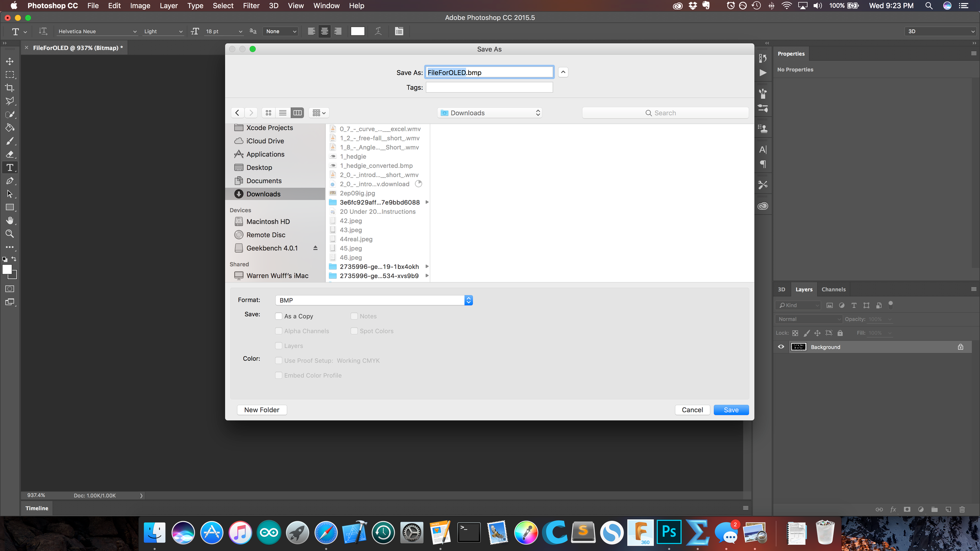This screenshot has height=551, width=980.
Task: Hide the Background layer visibility eye
Action: [781, 347]
